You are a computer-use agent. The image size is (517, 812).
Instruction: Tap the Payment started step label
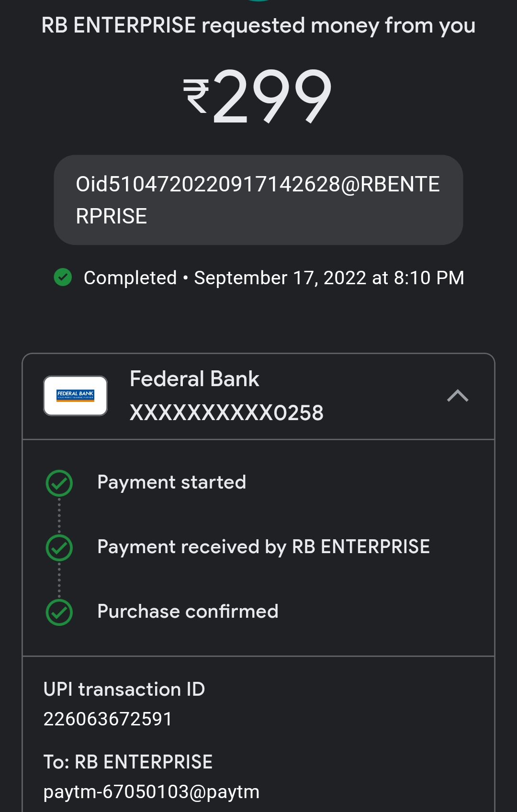coord(171,482)
